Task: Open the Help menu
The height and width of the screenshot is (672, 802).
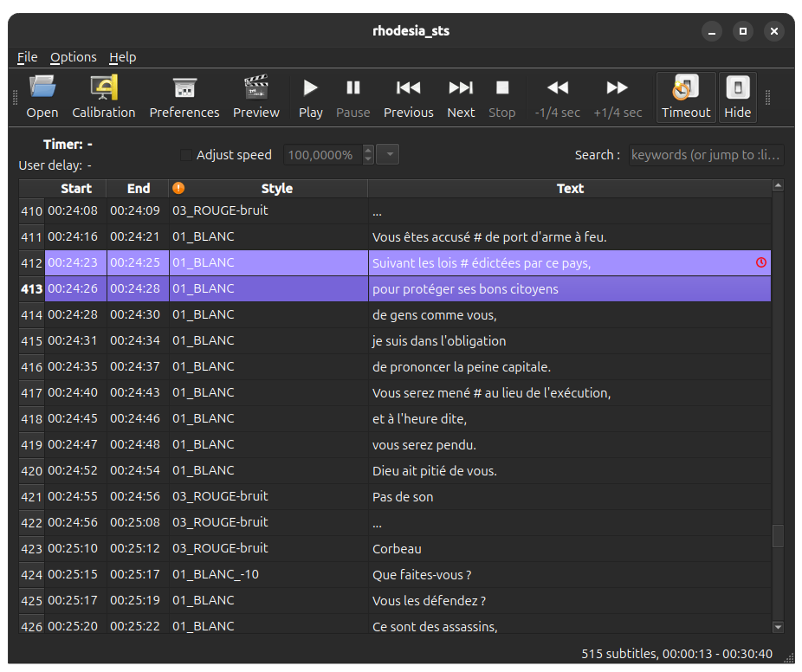Action: click(x=123, y=57)
